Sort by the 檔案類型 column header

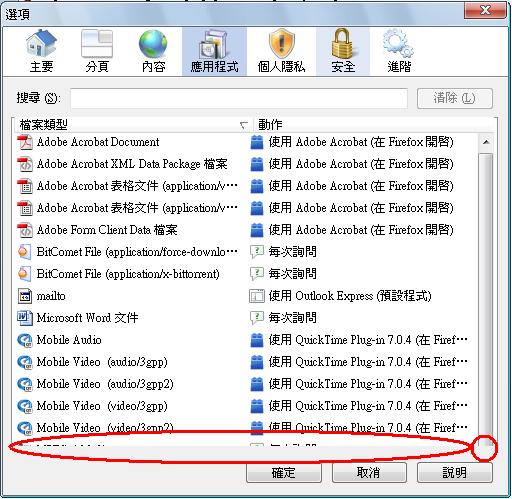pyautogui.click(x=133, y=125)
